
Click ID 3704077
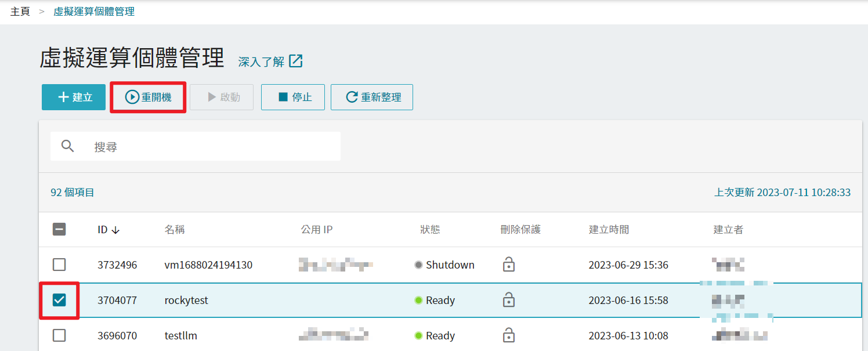[x=117, y=301]
